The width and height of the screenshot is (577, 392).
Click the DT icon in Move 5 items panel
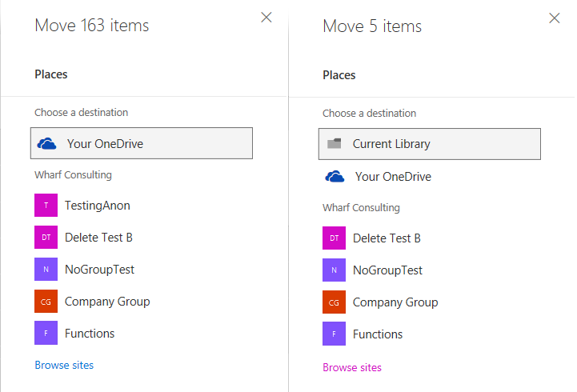(335, 238)
